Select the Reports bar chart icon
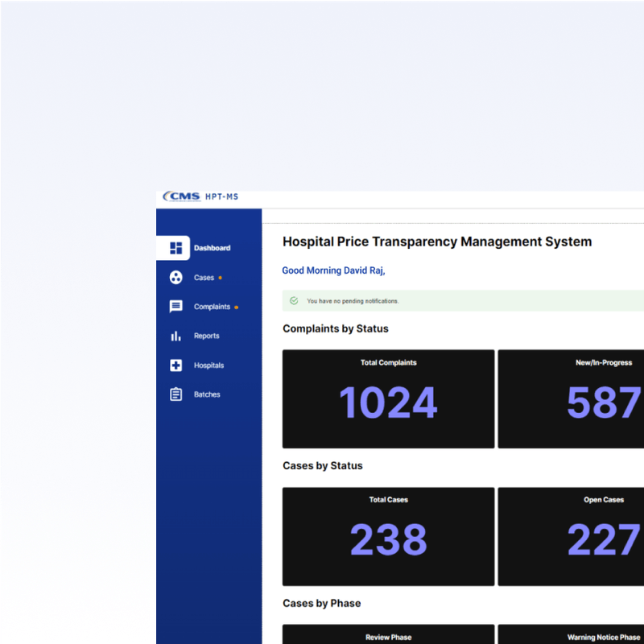 click(x=175, y=336)
